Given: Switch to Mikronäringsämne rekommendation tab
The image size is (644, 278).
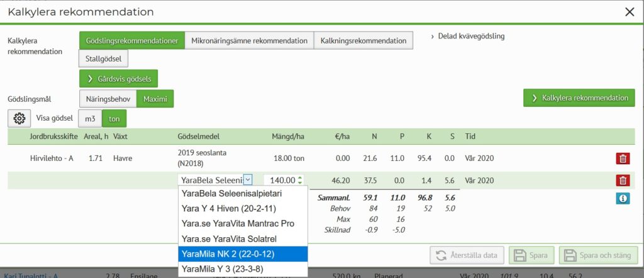Looking at the screenshot, I should (x=249, y=41).
